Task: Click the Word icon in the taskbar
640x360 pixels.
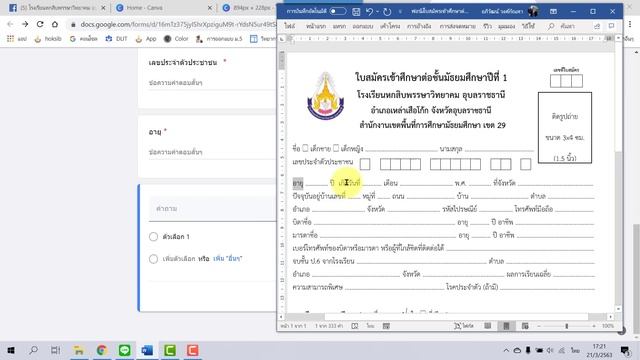Action: (x=147, y=350)
